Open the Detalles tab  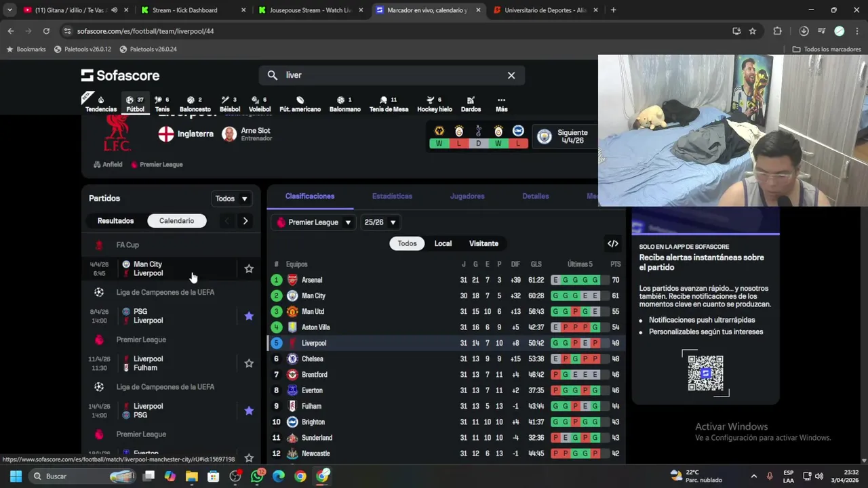pyautogui.click(x=535, y=196)
